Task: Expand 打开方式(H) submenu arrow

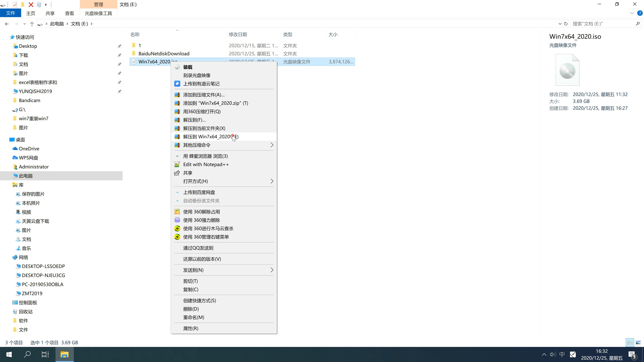Action: (271, 181)
